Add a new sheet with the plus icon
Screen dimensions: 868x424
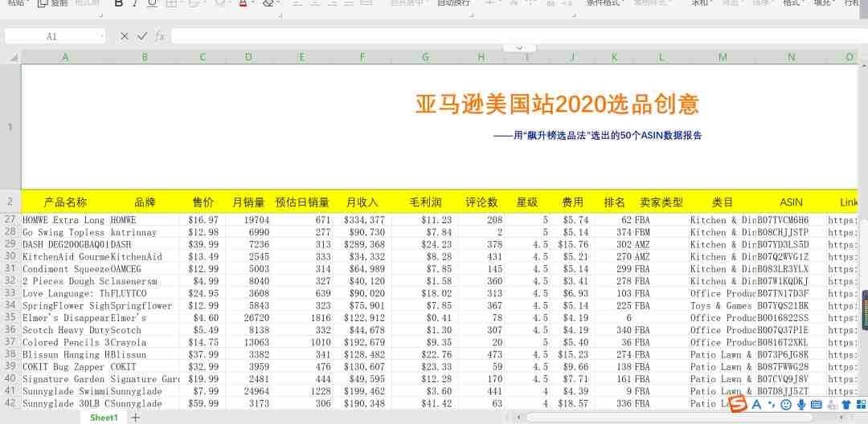tap(136, 418)
